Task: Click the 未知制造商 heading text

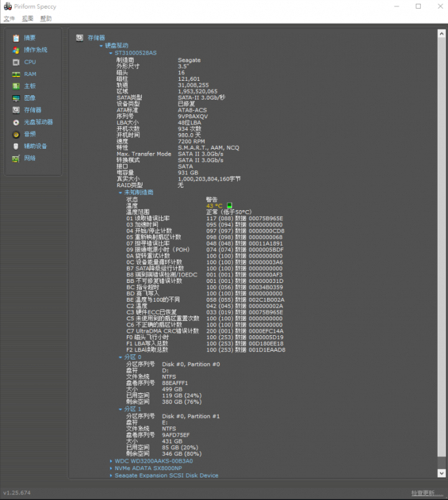Action: (x=139, y=192)
